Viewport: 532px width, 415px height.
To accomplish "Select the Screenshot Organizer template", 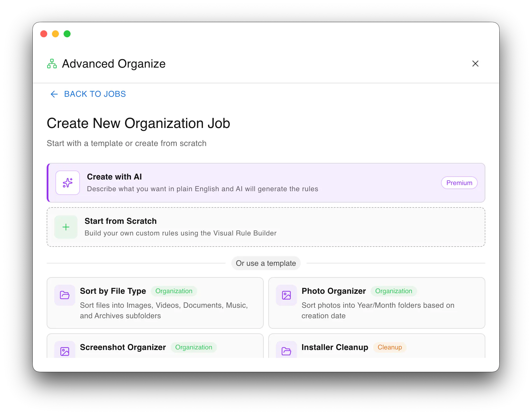I will click(x=155, y=346).
